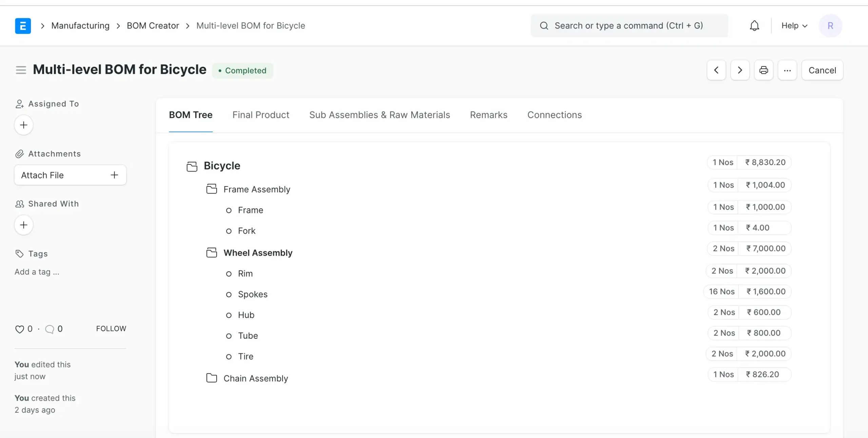The height and width of the screenshot is (438, 868).
Task: Click FOLLOW to follow document
Action: pyautogui.click(x=111, y=328)
